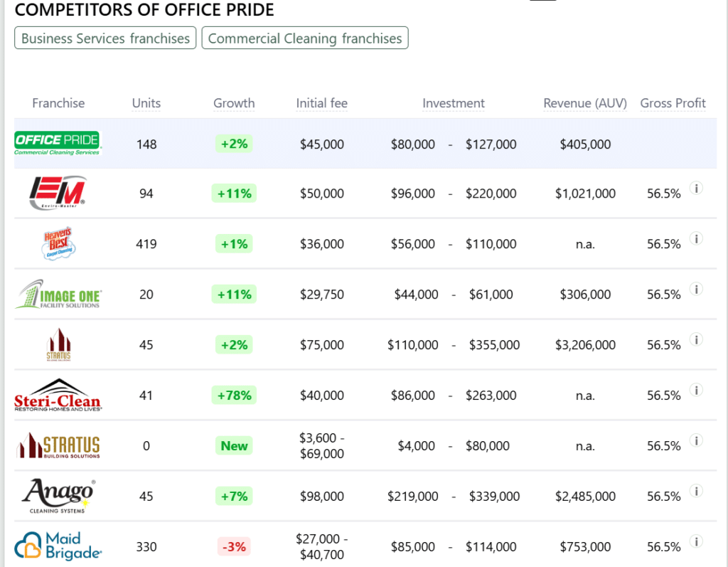
Task: Click the $98,000 initial fee
Action: [322, 497]
